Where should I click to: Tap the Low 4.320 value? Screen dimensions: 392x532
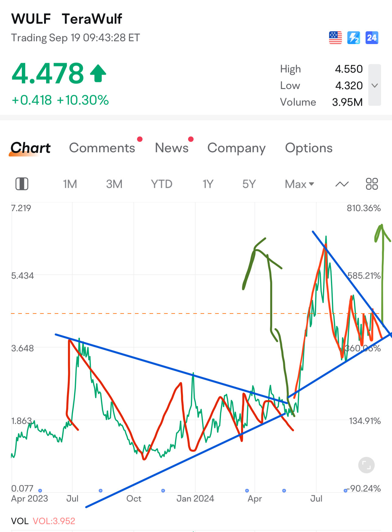coord(349,86)
